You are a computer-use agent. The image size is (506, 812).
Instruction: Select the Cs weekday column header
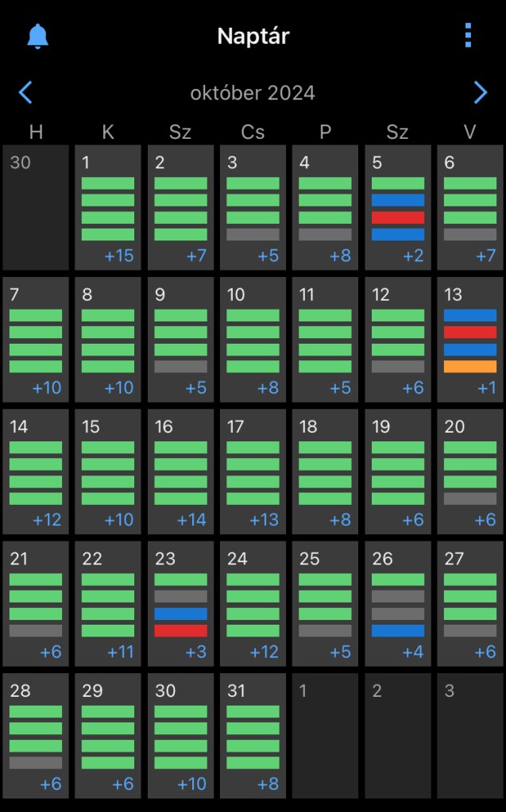[253, 132]
